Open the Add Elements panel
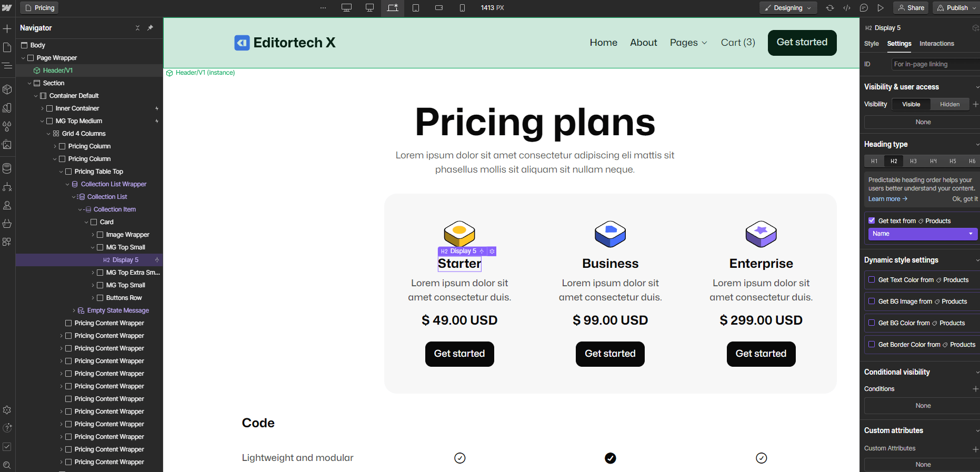This screenshot has height=472, width=980. (x=7, y=29)
